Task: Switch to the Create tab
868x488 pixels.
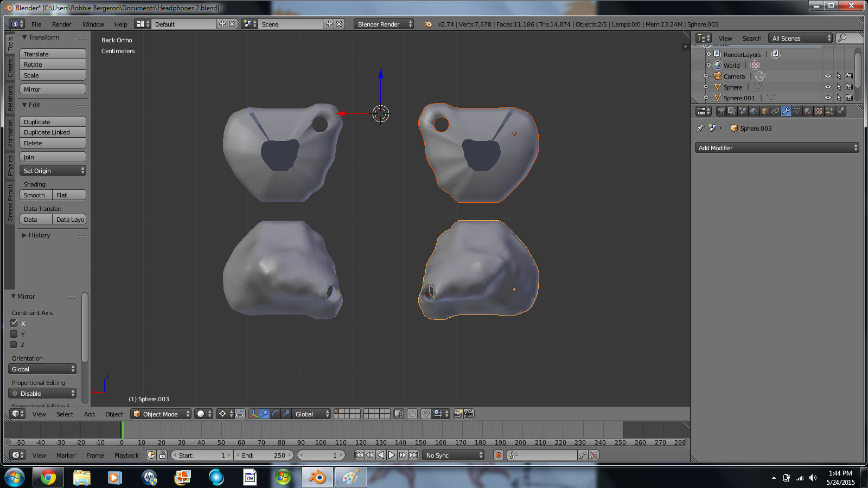Action: pos(10,68)
